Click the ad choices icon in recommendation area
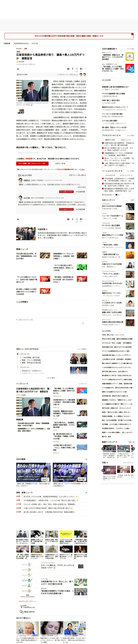The height and width of the screenshot is (644, 138). 83,323
